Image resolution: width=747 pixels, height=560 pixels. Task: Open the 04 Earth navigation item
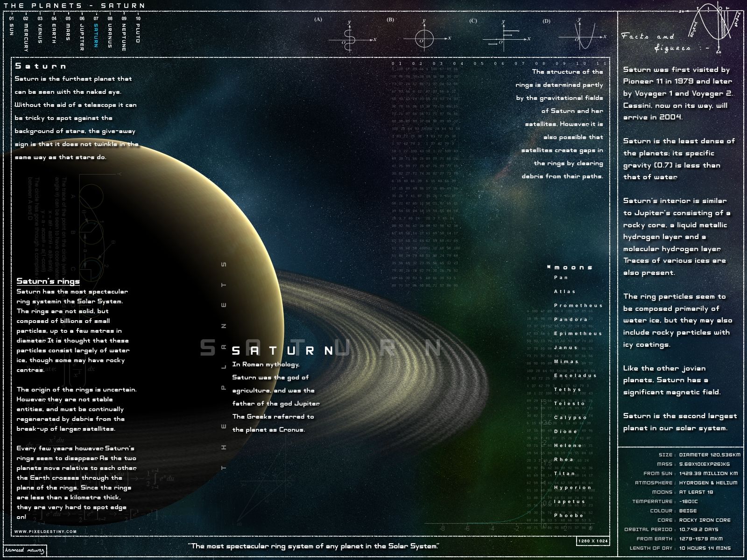[54, 31]
